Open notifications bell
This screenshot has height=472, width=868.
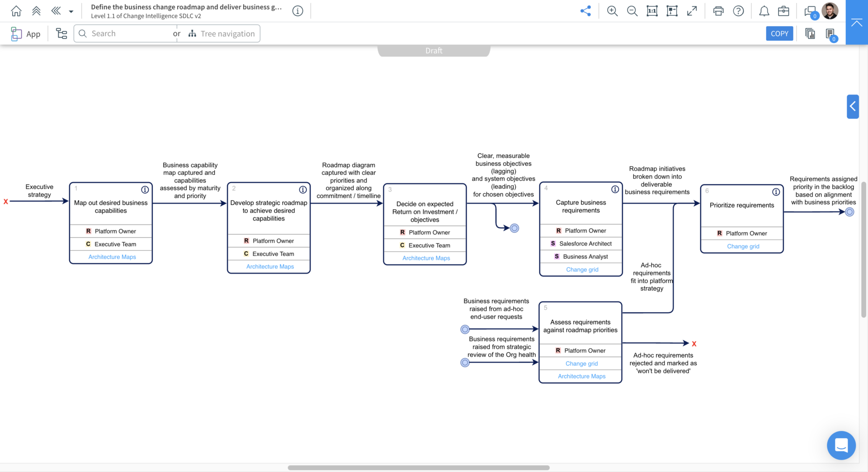click(x=764, y=10)
